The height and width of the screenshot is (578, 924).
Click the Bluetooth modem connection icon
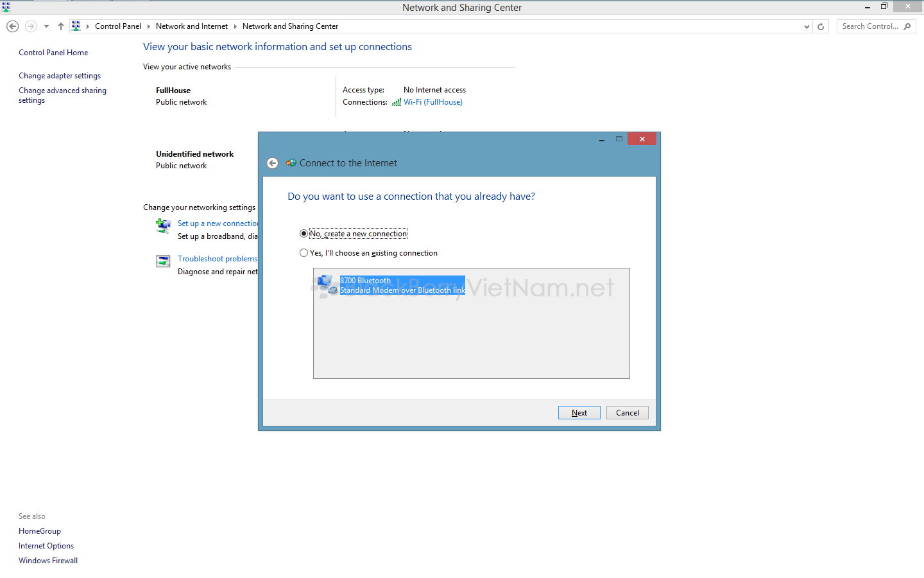pos(327,285)
